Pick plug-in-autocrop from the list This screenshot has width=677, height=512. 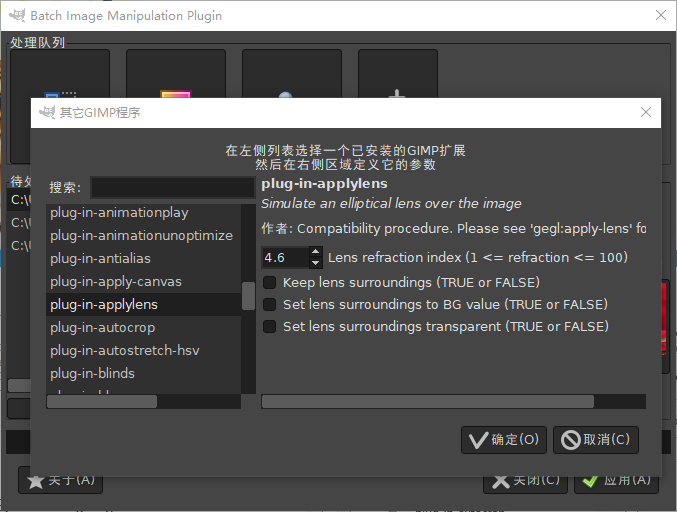[x=143, y=327]
